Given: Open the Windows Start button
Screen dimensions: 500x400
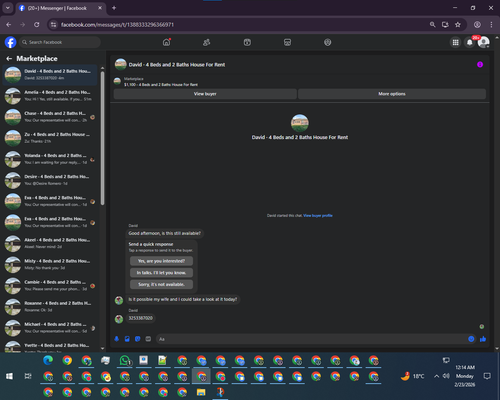Looking at the screenshot, I should (9, 376).
